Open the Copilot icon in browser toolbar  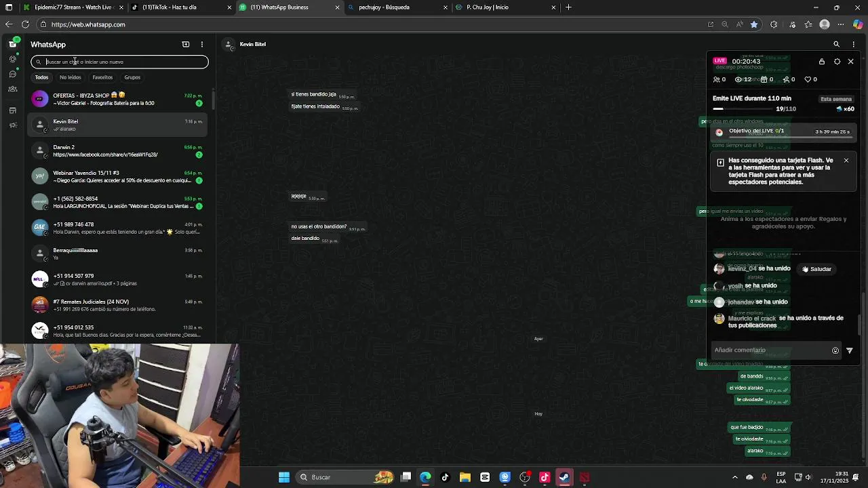click(x=858, y=24)
